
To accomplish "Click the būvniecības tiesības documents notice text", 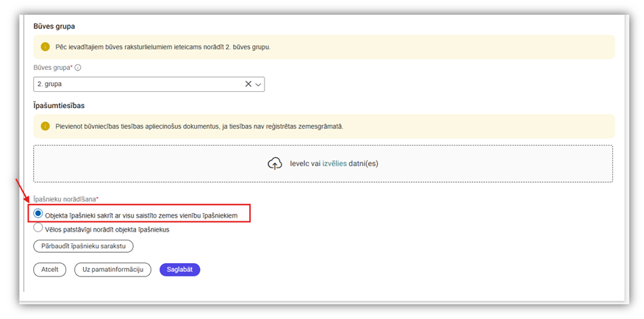I will click(198, 126).
